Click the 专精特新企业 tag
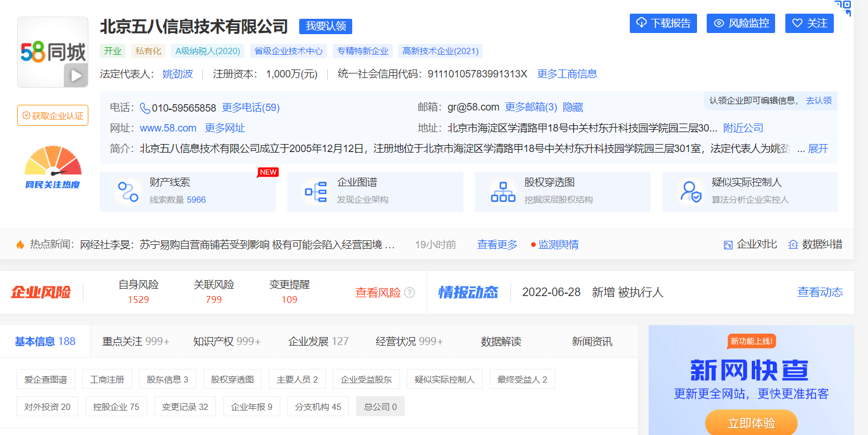This screenshot has height=435, width=868. coord(363,51)
